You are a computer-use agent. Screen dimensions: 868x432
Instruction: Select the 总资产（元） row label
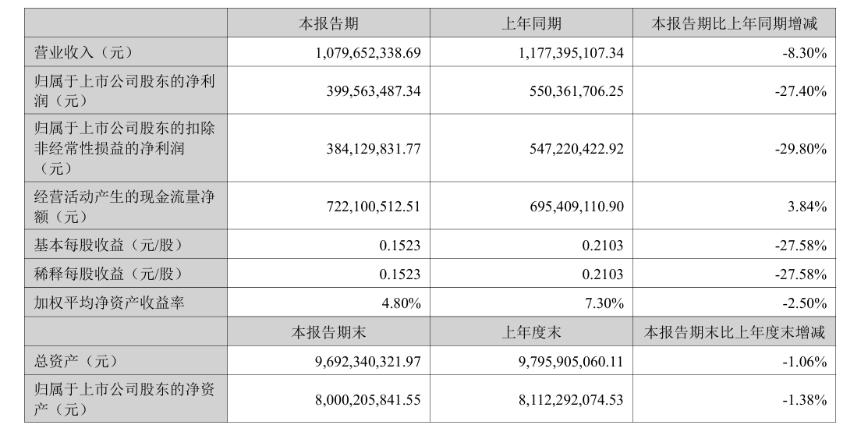pos(76,361)
